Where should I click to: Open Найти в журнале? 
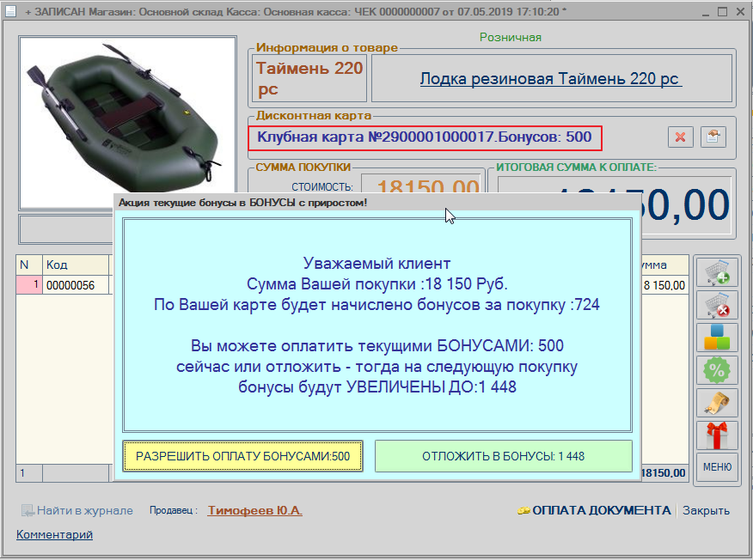coord(77,510)
